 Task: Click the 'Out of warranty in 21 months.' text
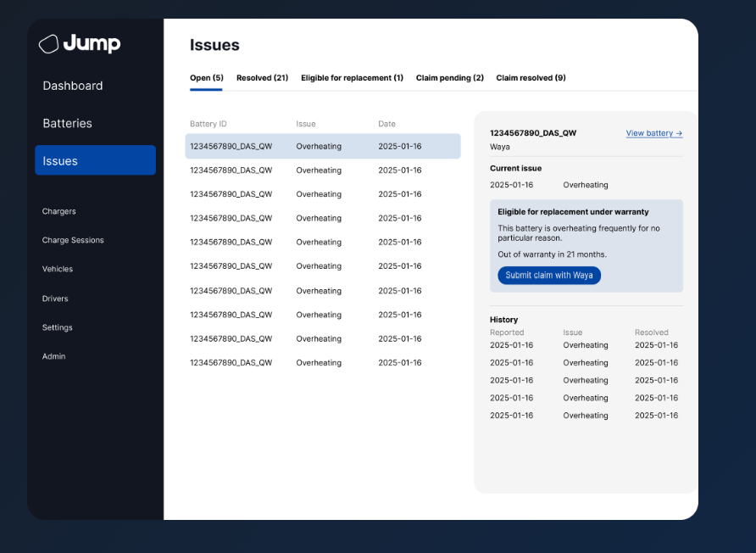click(x=552, y=254)
